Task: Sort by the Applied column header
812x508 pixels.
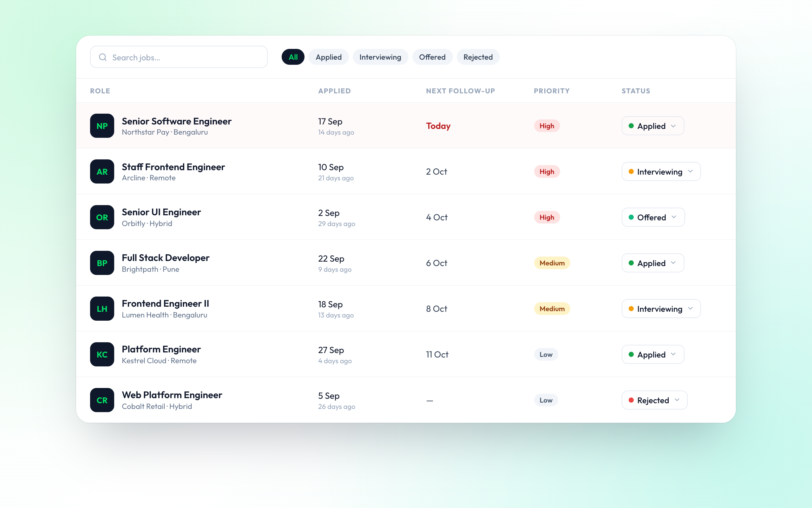Action: tap(334, 91)
